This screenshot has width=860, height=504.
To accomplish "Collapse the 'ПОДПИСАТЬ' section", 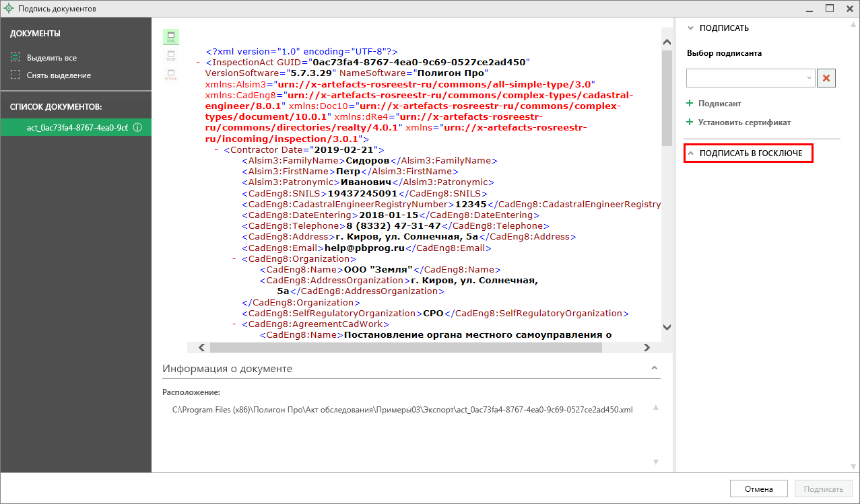I will point(690,28).
